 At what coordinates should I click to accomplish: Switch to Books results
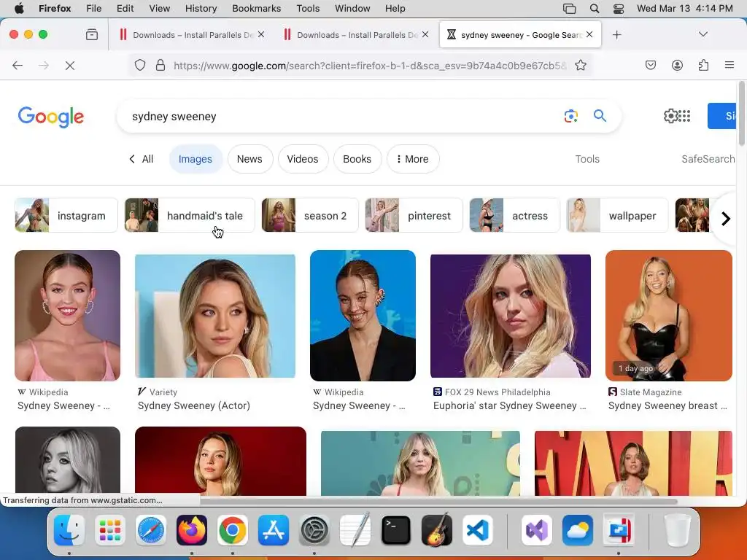click(357, 159)
